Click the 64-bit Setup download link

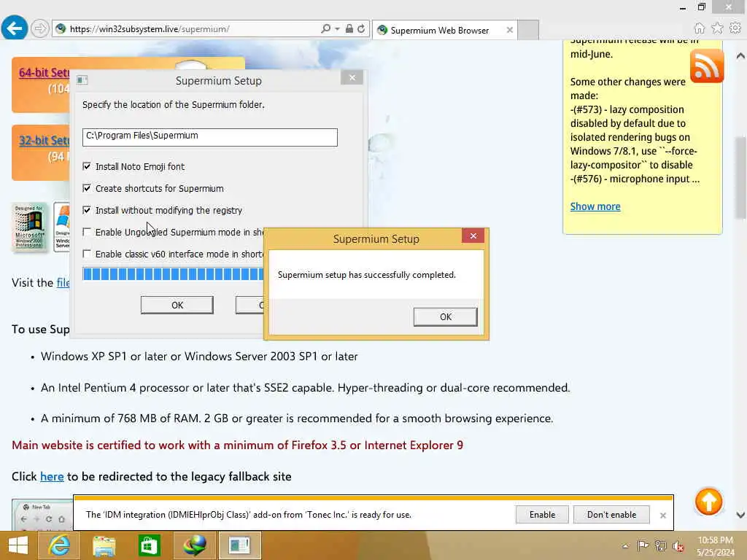tap(44, 73)
